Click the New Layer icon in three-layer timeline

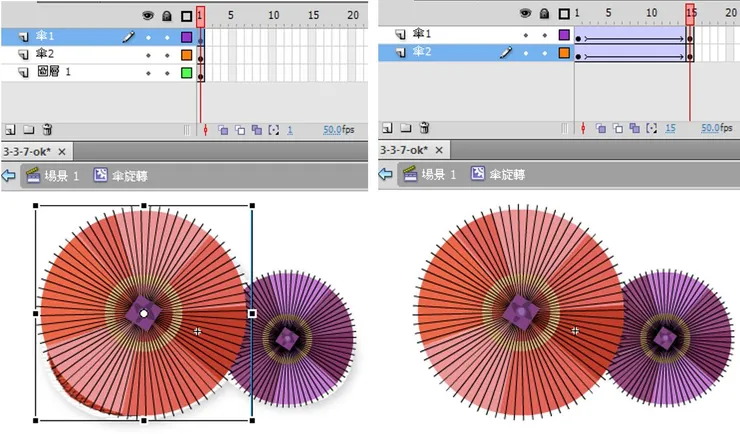10,129
